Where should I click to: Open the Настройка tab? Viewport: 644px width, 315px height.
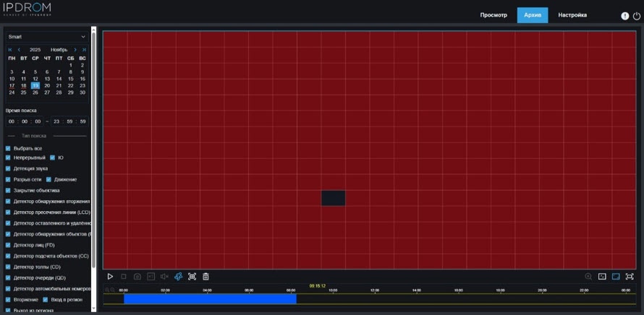click(572, 15)
